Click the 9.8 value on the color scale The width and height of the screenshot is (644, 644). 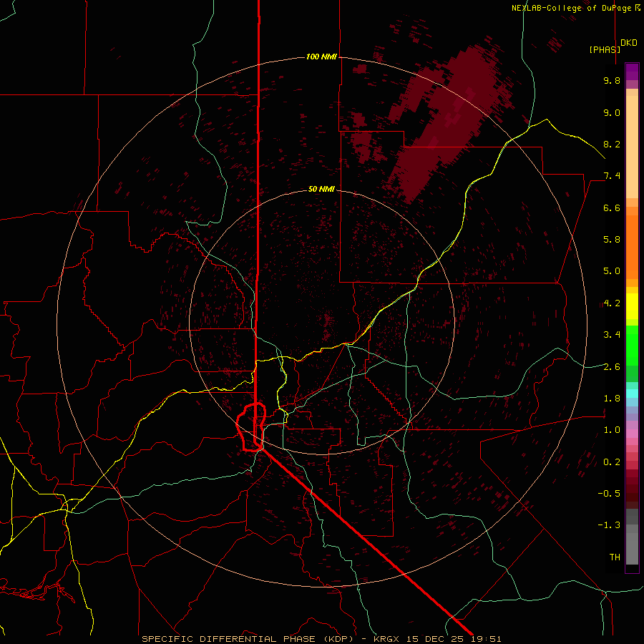612,80
